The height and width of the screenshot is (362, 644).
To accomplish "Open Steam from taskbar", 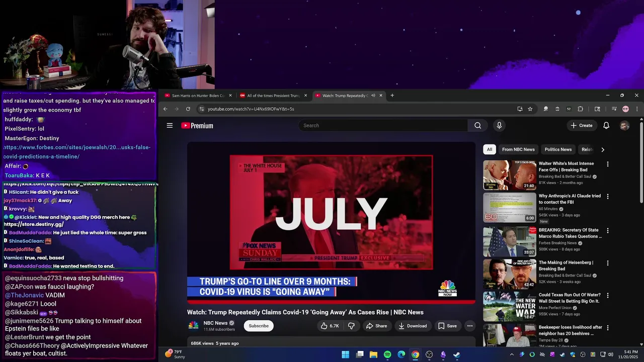I will [x=456, y=354].
